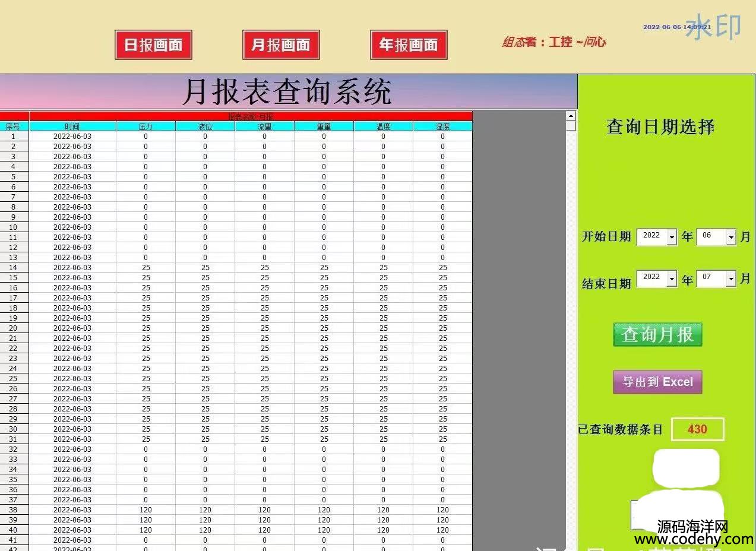
Task: Open the 开始日期 year dropdown
Action: click(x=672, y=237)
